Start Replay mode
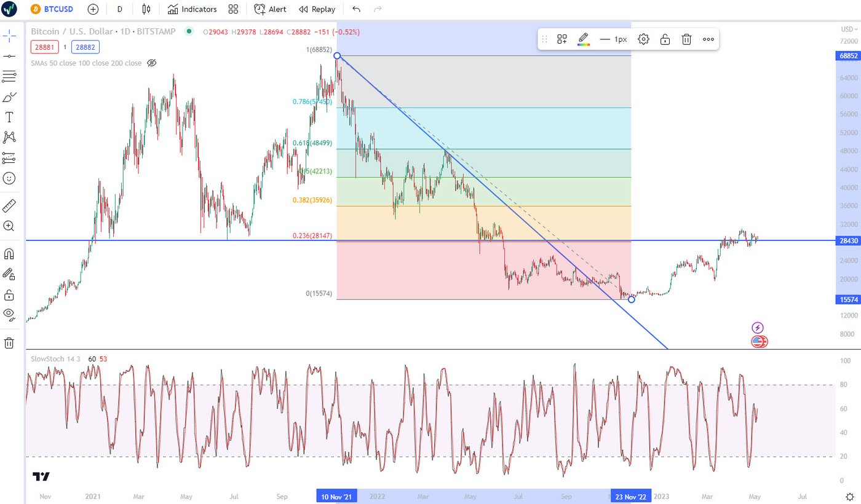This screenshot has height=504, width=861. click(x=317, y=9)
